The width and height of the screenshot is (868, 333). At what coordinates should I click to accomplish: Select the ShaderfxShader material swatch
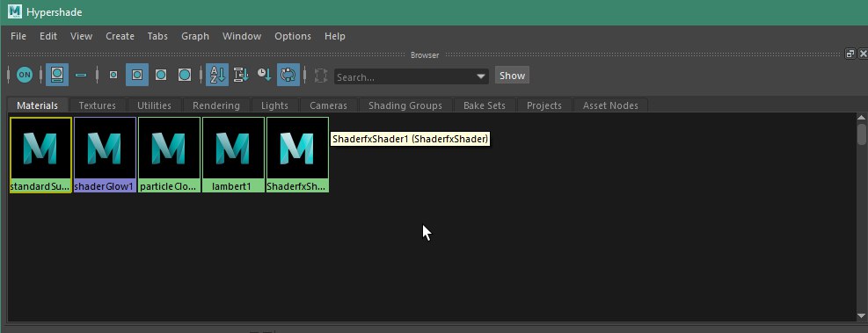tap(297, 155)
